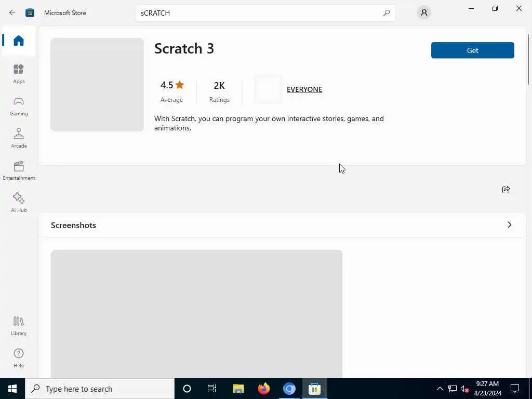Share the app with share icon
The image size is (532, 399).
tap(506, 190)
